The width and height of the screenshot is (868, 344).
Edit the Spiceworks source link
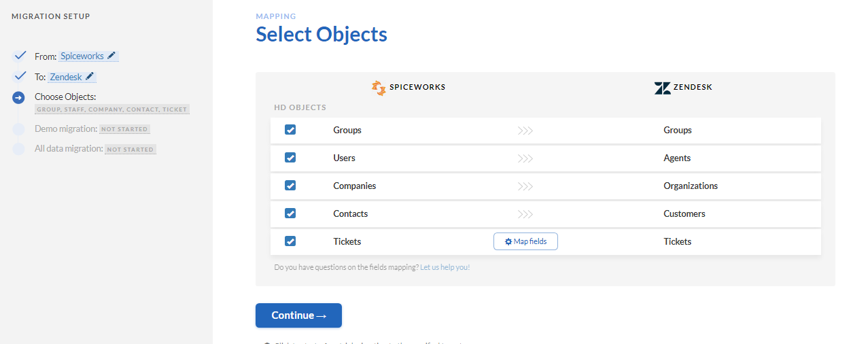82,56
